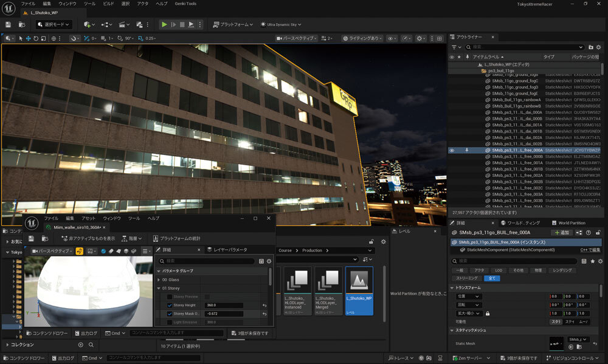Click the lock icon next to scale
This screenshot has width=608, height=364.
click(x=488, y=313)
